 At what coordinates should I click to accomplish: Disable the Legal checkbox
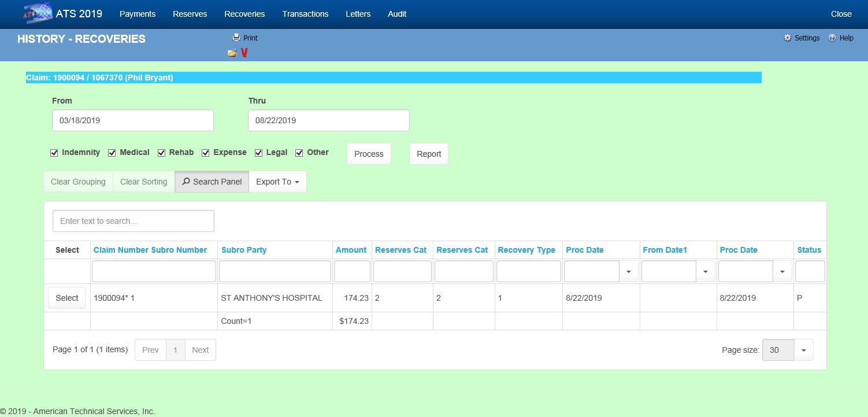point(259,153)
